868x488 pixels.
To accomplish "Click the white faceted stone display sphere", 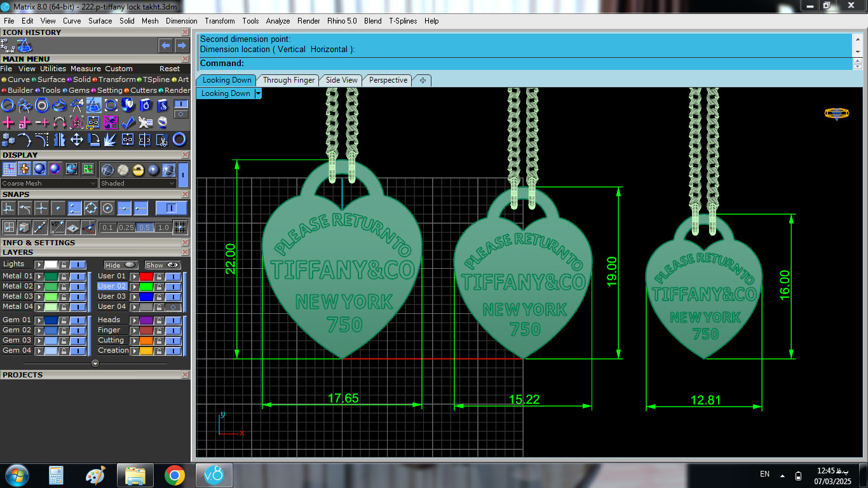I will click(x=123, y=170).
